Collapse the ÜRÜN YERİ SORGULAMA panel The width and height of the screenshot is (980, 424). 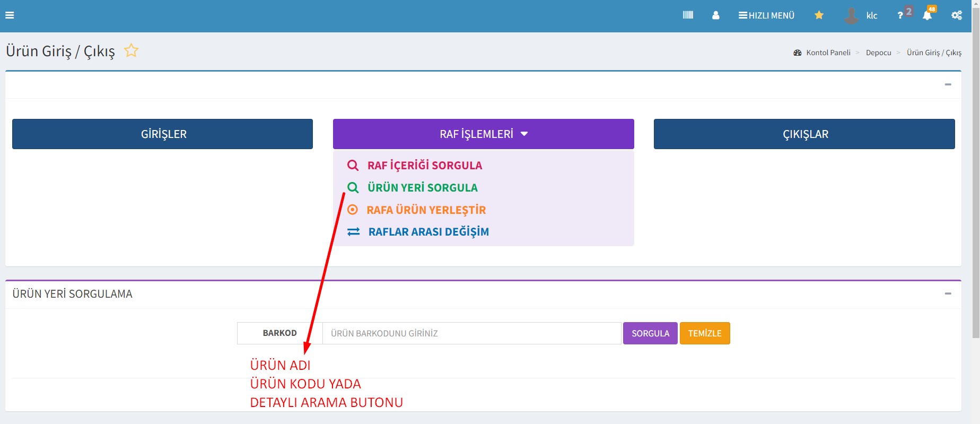[x=948, y=293]
